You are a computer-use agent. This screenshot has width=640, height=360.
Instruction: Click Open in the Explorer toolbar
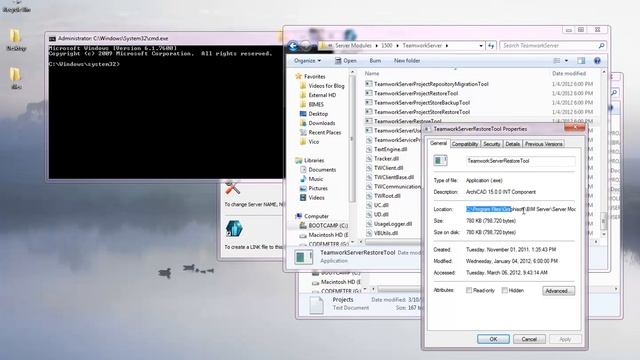346,60
